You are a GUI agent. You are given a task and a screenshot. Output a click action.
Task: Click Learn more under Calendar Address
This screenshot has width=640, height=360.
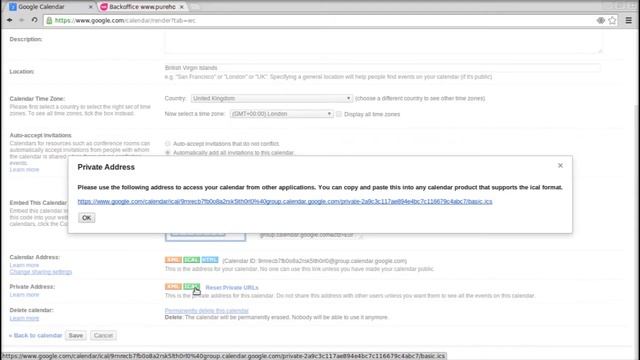24,265
